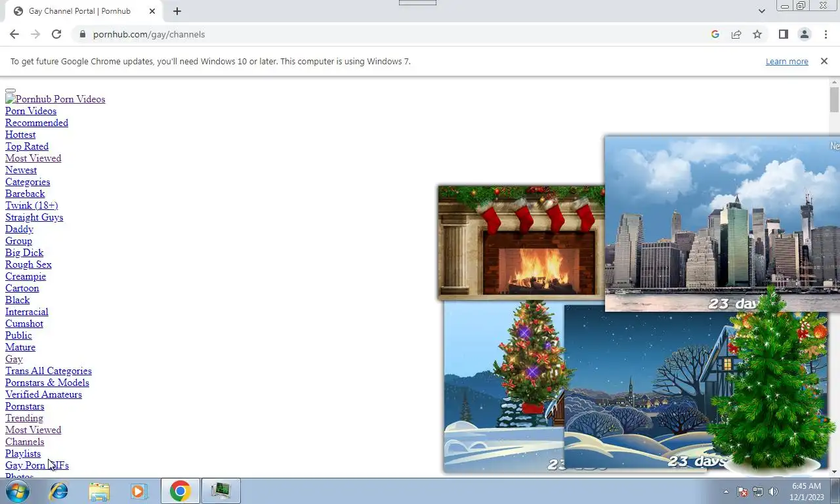840x504 pixels.
Task: Click the fireplace with stockings picture
Action: point(521,242)
